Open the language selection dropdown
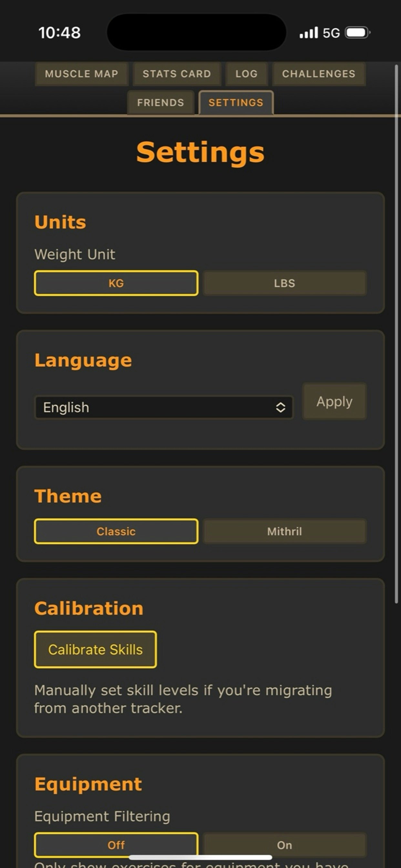 coord(165,407)
